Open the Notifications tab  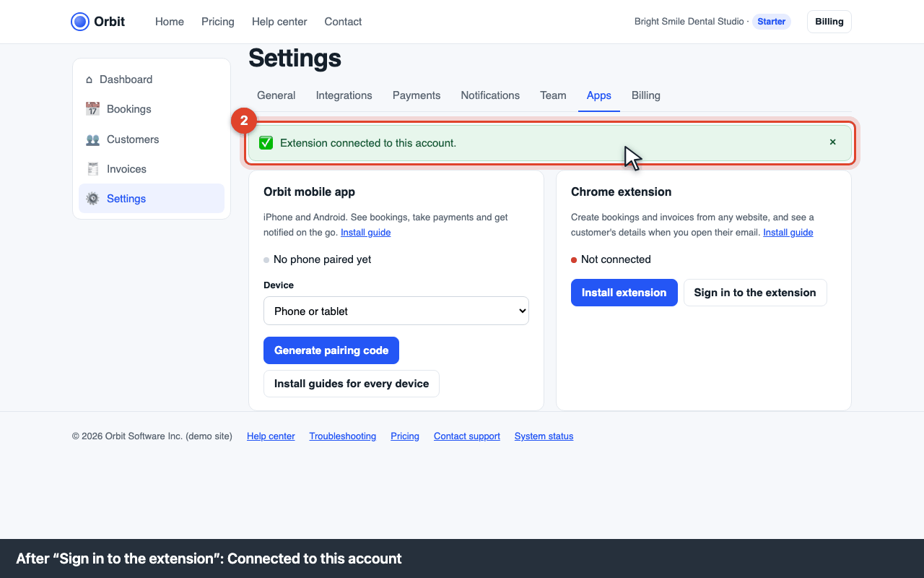(x=490, y=95)
